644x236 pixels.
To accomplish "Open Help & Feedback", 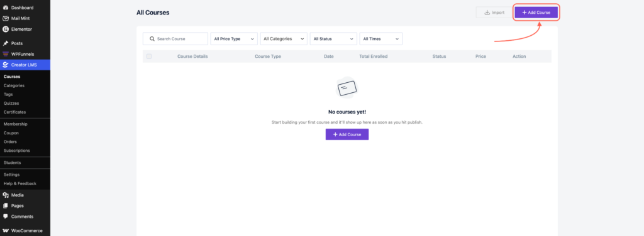I will click(x=19, y=183).
